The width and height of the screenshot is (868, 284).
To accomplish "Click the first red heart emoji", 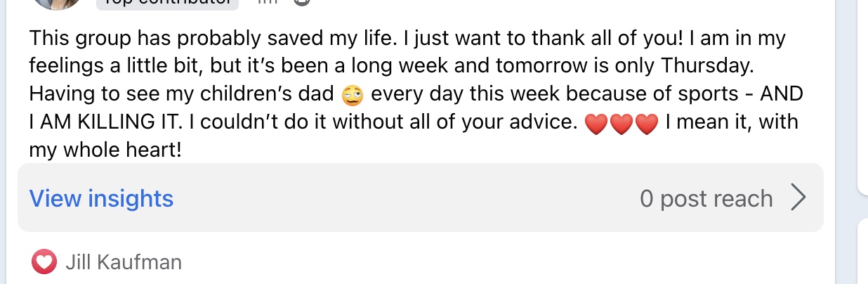I will [595, 124].
